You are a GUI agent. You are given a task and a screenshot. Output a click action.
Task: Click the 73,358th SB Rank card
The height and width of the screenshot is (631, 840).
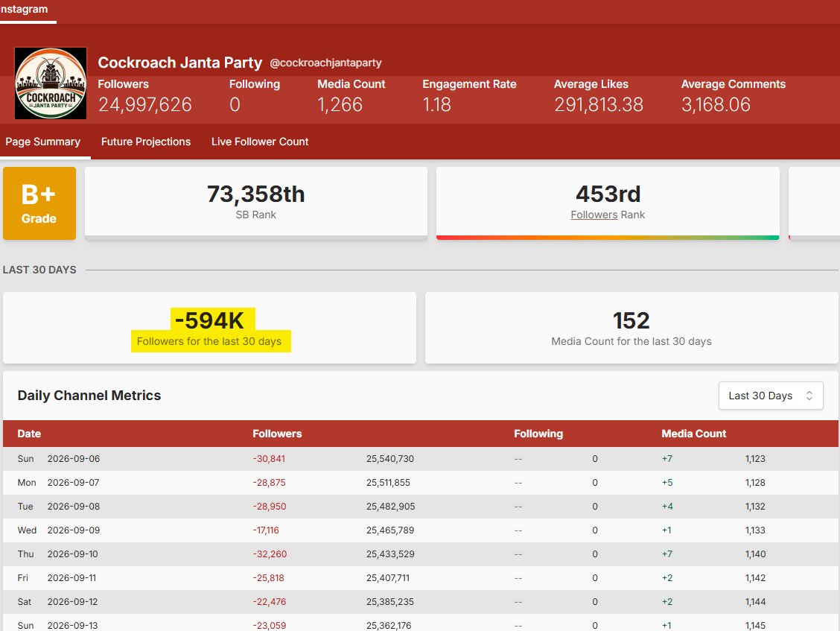pyautogui.click(x=256, y=203)
